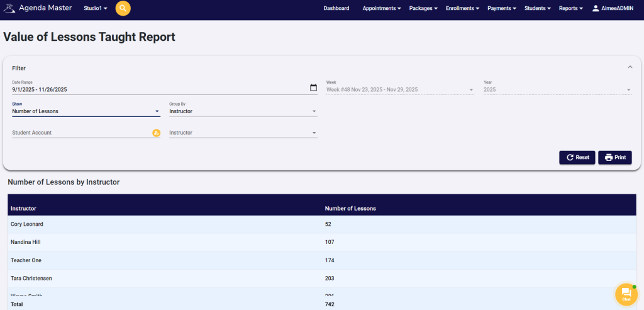Open the calendar date picker icon

point(313,88)
